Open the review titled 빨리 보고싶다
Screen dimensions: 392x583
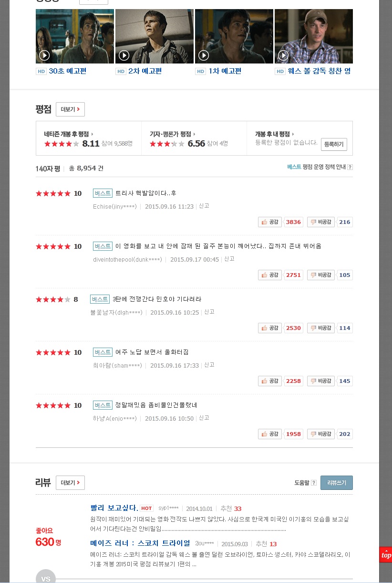(x=114, y=508)
